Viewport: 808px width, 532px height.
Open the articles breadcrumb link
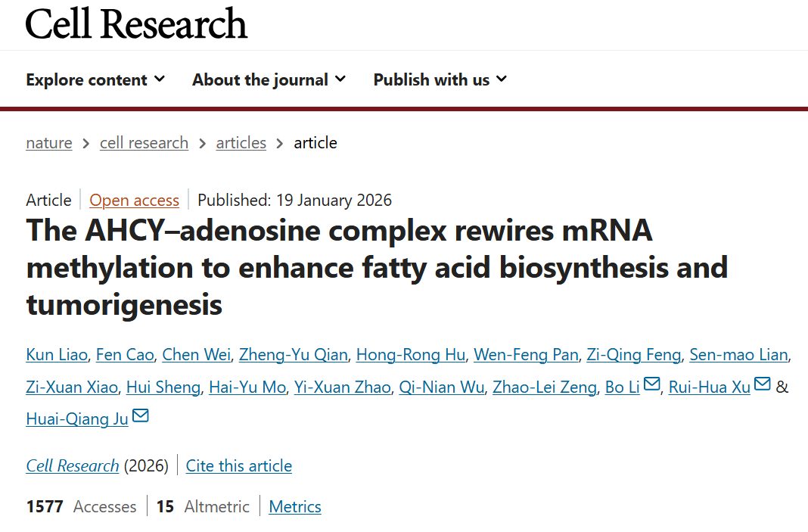(241, 143)
